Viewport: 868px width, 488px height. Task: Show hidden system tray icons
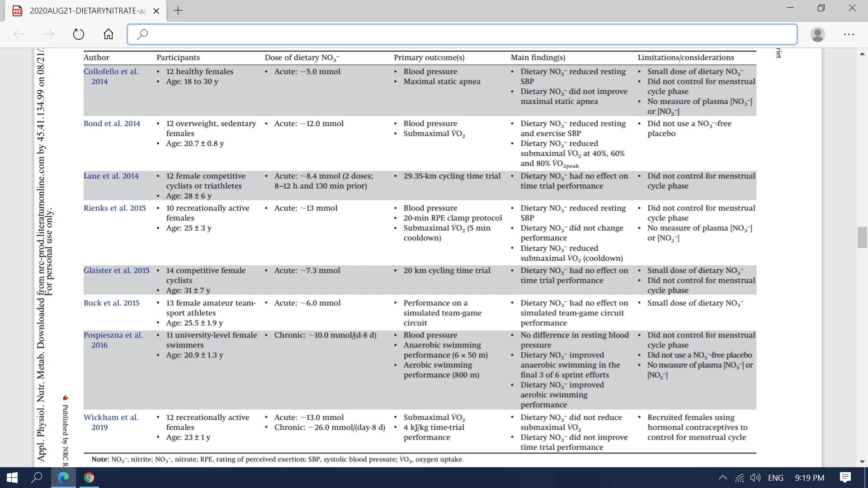722,478
